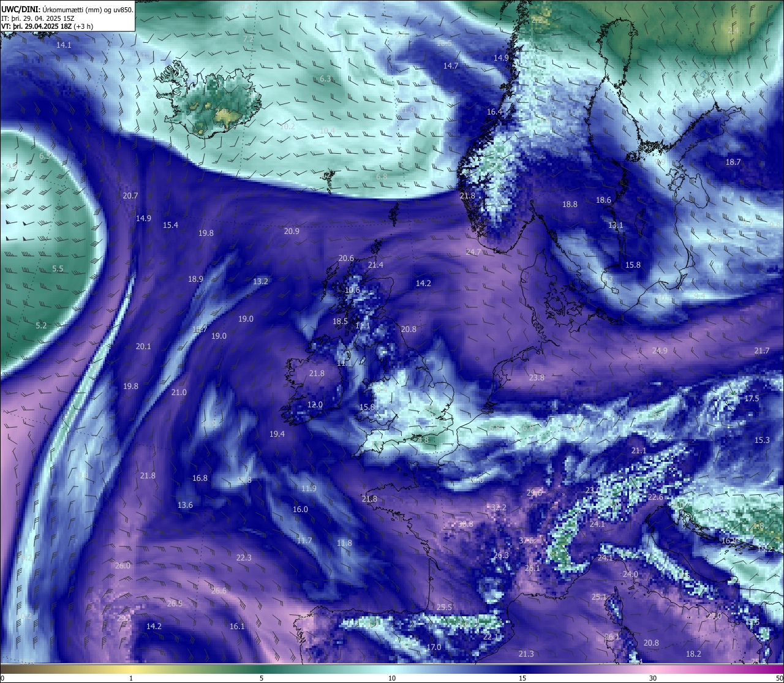Viewport: 784px width, 683px height.
Task: Click the 15 tick on color scale
Action: pyautogui.click(x=522, y=678)
